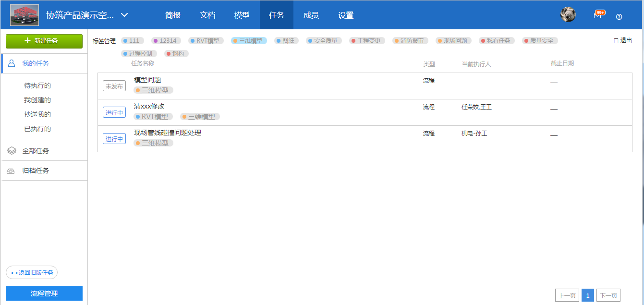Open the user avatar icon
Screen dimensions: 644x305
pyautogui.click(x=568, y=14)
